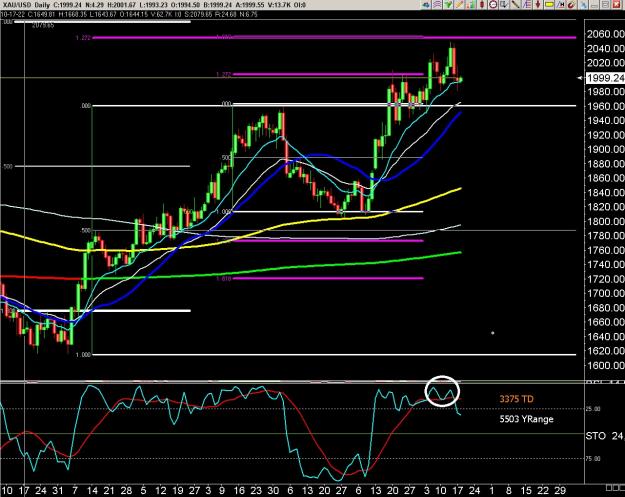Click the latest candle near 1999 price
The height and width of the screenshot is (497, 625).
[x=460, y=80]
